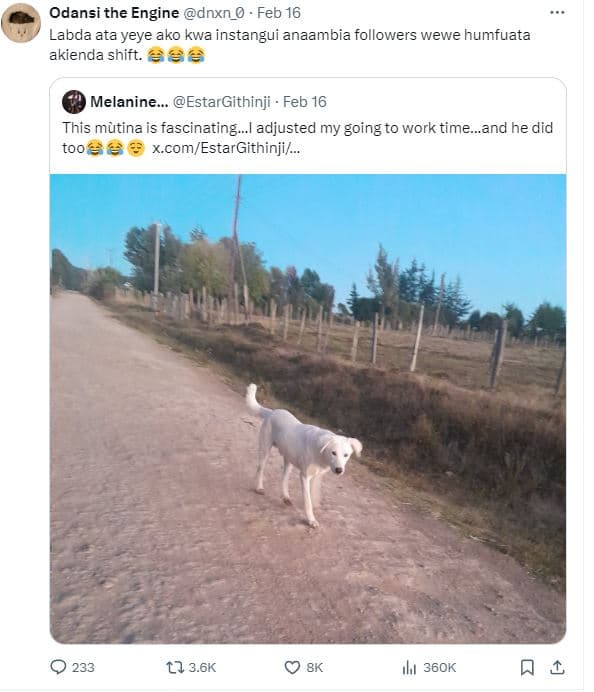Open the reply icon with 233 comments

pos(58,667)
